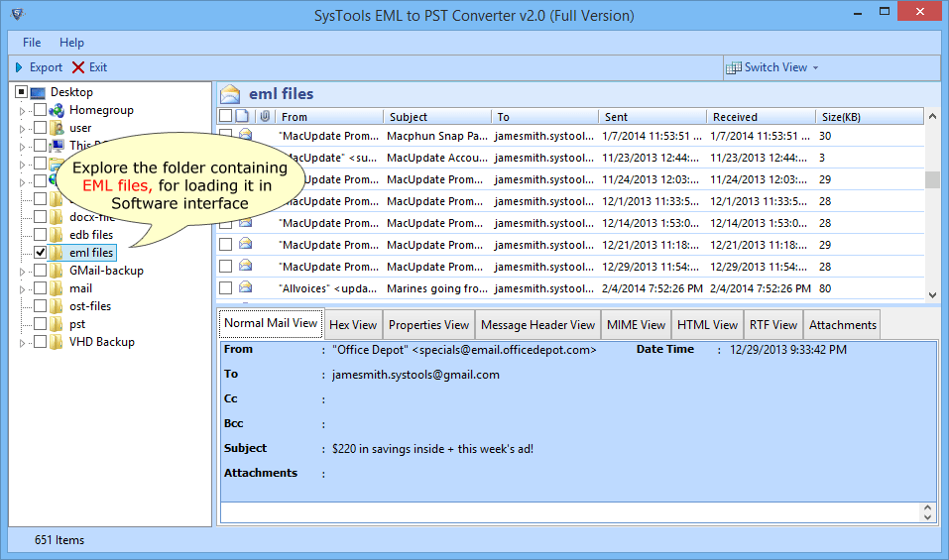Check the VHD Backup checkbox
This screenshot has width=949, height=560.
[x=40, y=342]
